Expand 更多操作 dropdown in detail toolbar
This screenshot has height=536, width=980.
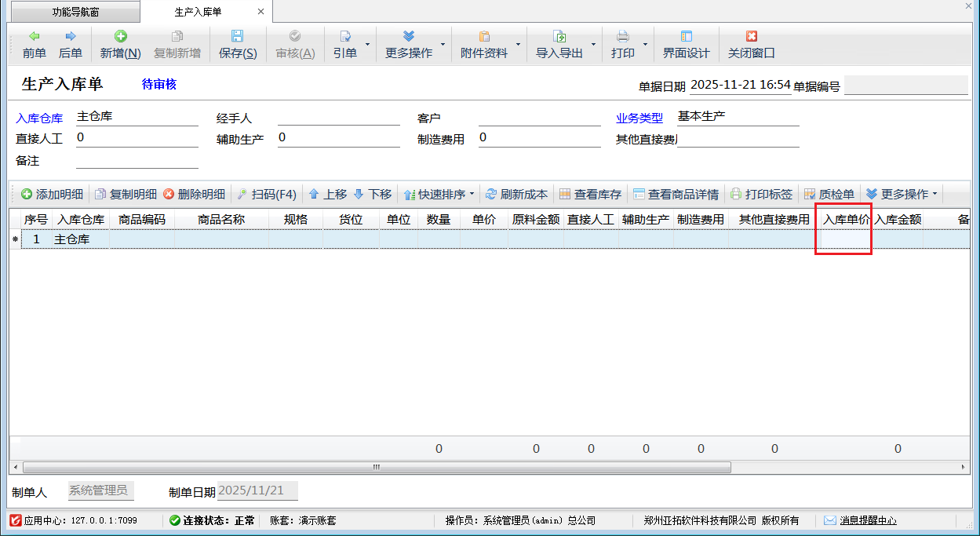(x=934, y=194)
